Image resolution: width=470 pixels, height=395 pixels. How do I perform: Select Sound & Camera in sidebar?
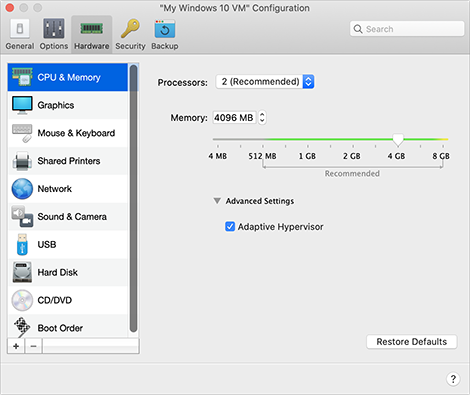pyautogui.click(x=68, y=217)
